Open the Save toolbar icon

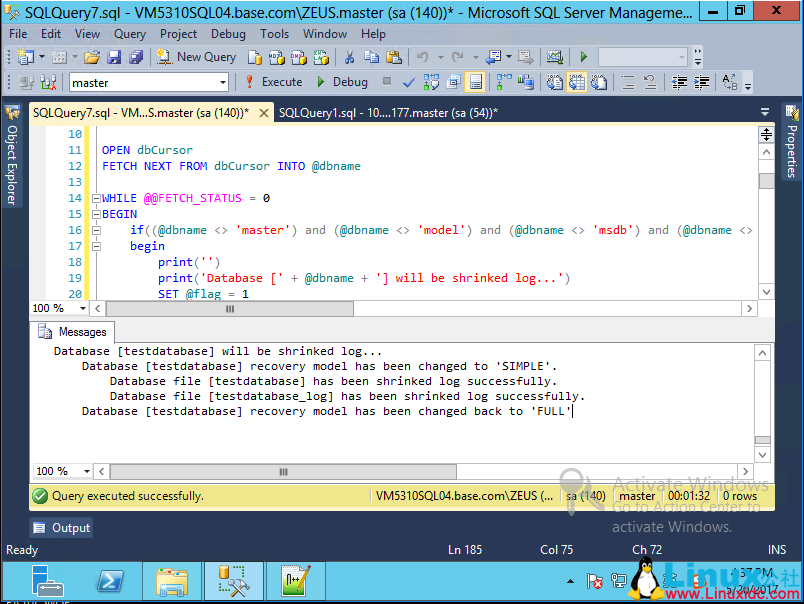pyautogui.click(x=113, y=56)
